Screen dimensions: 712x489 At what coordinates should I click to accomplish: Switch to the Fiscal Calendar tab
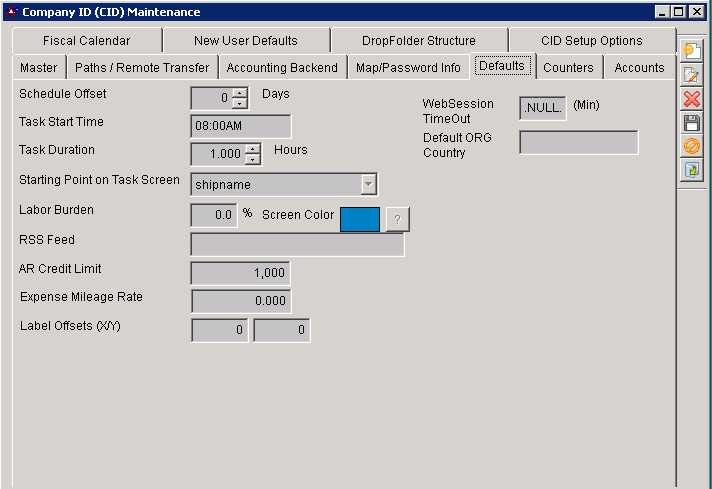pyautogui.click(x=86, y=41)
